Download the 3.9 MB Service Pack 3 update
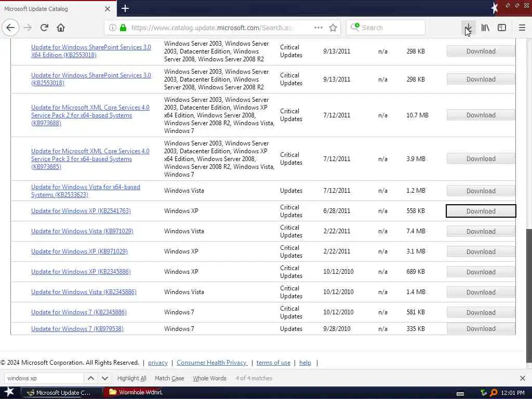532x399 pixels. click(x=481, y=159)
